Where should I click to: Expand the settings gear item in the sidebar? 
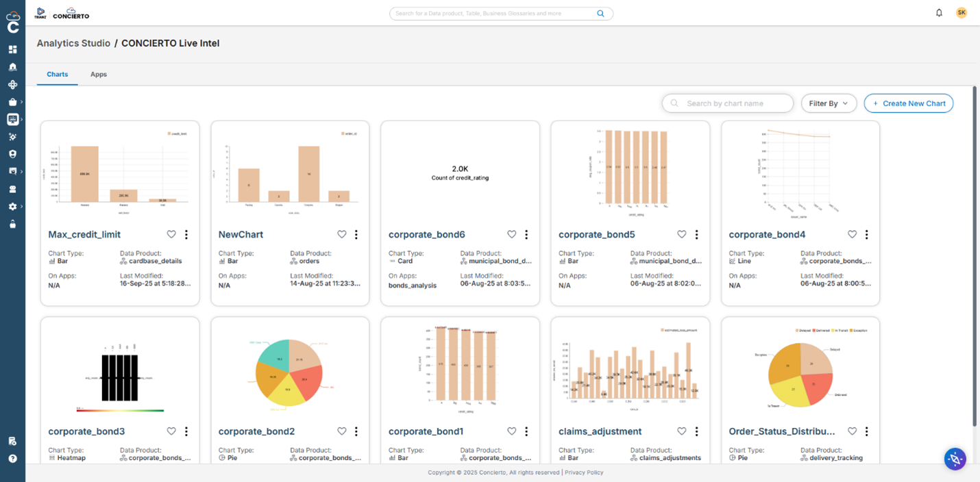click(x=12, y=206)
